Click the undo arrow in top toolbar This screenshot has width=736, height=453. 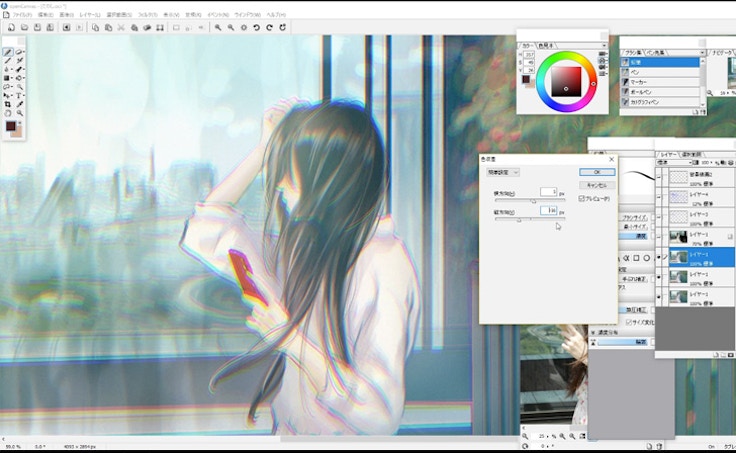257,28
